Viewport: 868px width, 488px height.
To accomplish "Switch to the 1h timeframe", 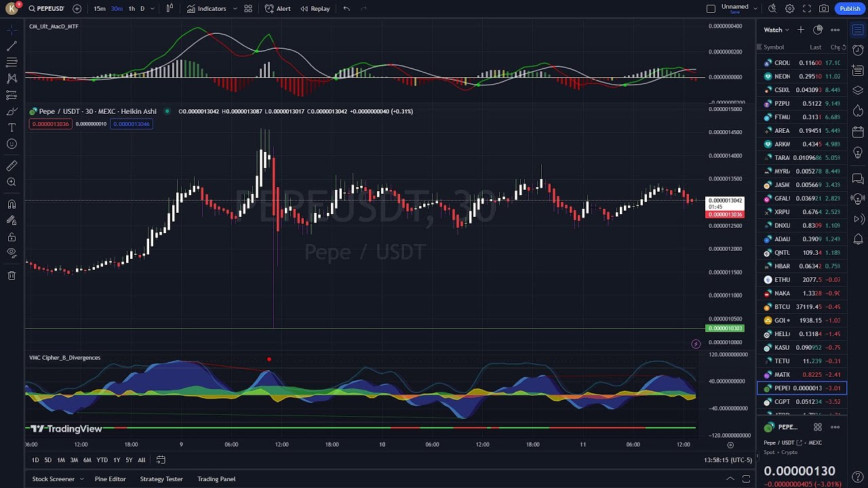I will tap(132, 9).
